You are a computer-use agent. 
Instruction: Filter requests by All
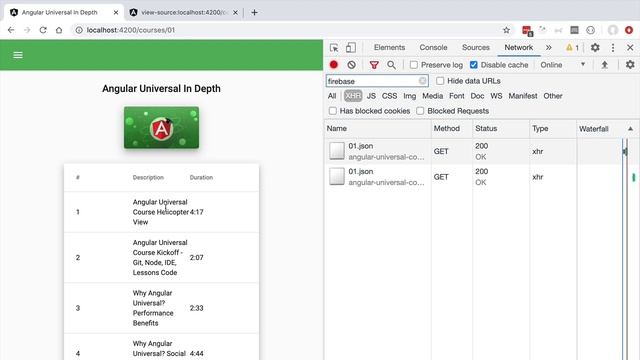point(332,96)
